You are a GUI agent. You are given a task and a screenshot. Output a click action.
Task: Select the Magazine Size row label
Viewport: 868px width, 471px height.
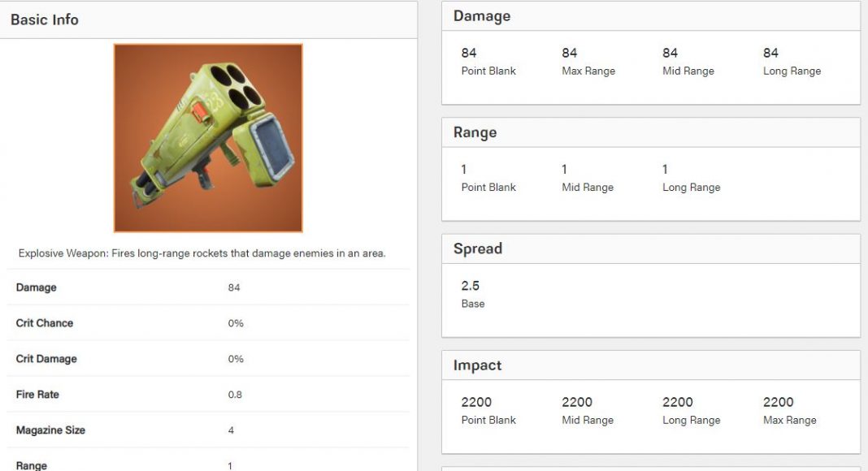coord(50,430)
